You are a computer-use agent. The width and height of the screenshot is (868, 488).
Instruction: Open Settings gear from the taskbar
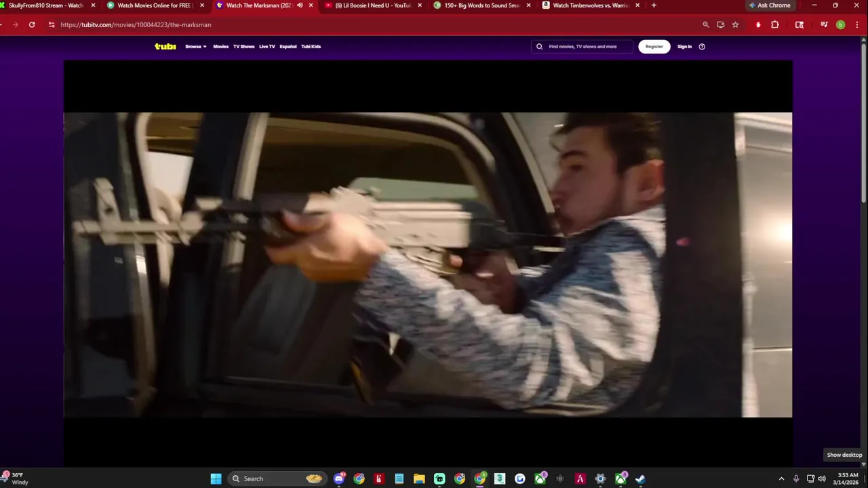point(600,479)
